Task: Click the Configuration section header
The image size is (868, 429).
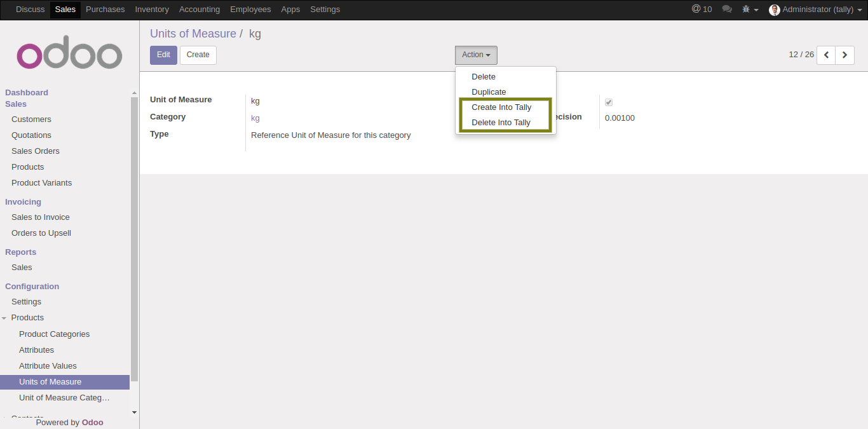Action: (32, 287)
